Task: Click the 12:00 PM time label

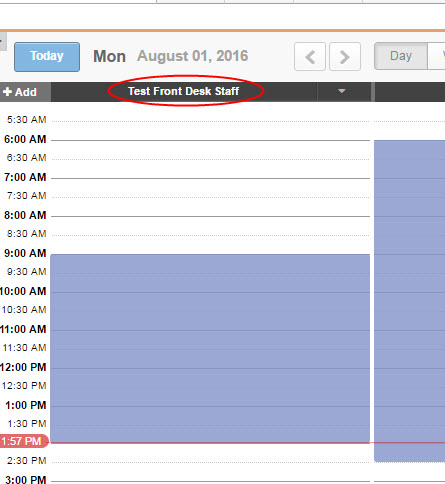Action: pos(23,367)
